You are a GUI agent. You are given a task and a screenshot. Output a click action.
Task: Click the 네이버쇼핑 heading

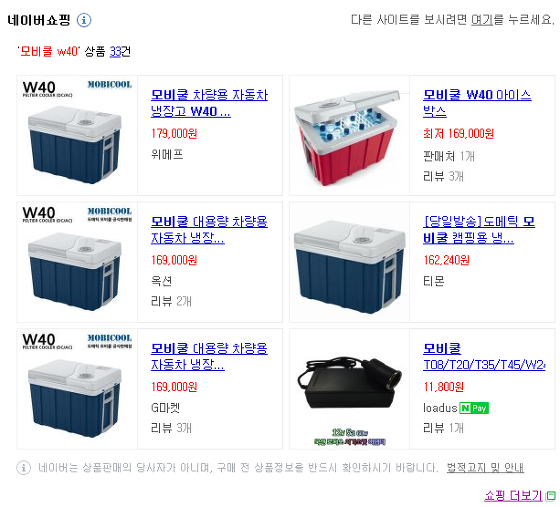coord(39,20)
